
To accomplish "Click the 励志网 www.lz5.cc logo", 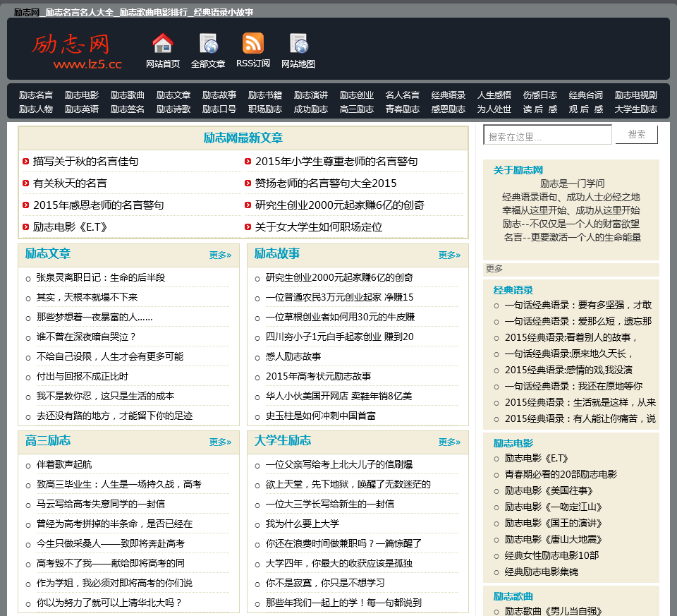I will (74, 51).
